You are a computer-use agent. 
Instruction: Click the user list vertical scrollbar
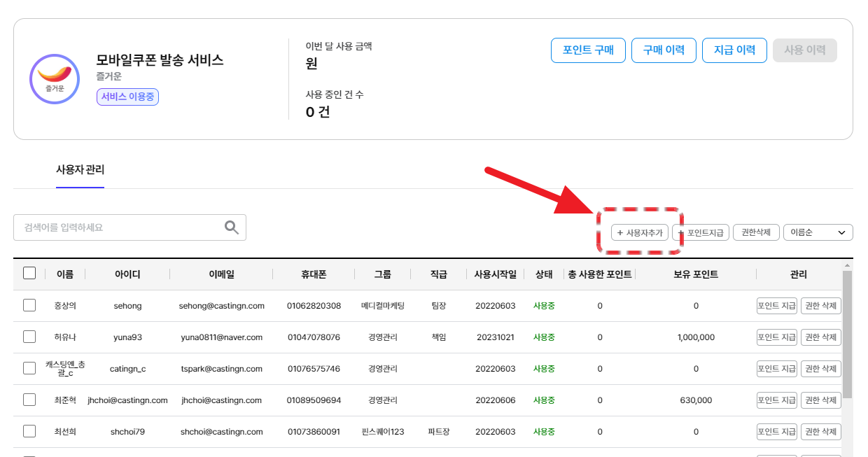[847, 336]
